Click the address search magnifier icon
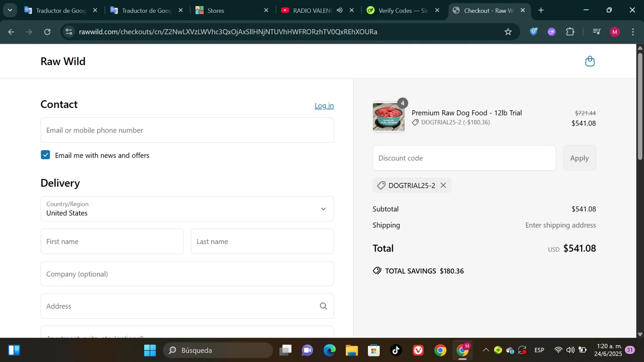Viewport: 644px width, 362px height. point(323,306)
